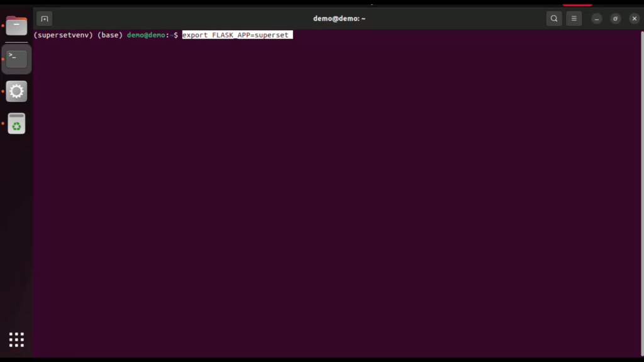Close the terminal window
This screenshot has height=362, width=644.
tap(634, 19)
